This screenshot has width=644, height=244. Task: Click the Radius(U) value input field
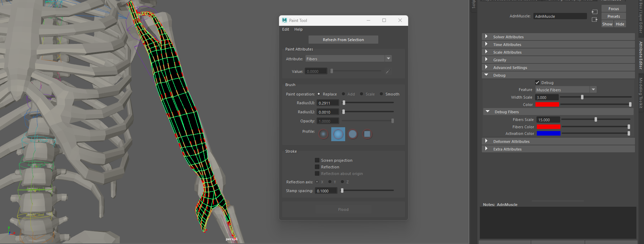(327, 103)
